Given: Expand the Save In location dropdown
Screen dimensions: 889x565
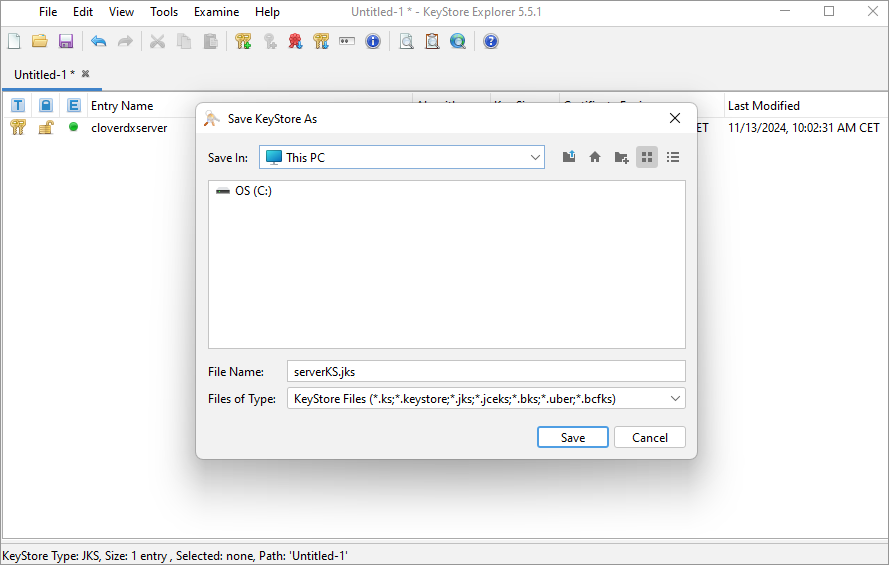Looking at the screenshot, I should [536, 157].
